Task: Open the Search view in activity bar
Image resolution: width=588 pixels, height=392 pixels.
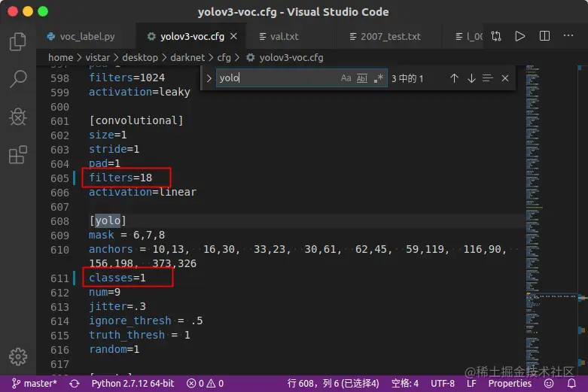Action: tap(17, 79)
